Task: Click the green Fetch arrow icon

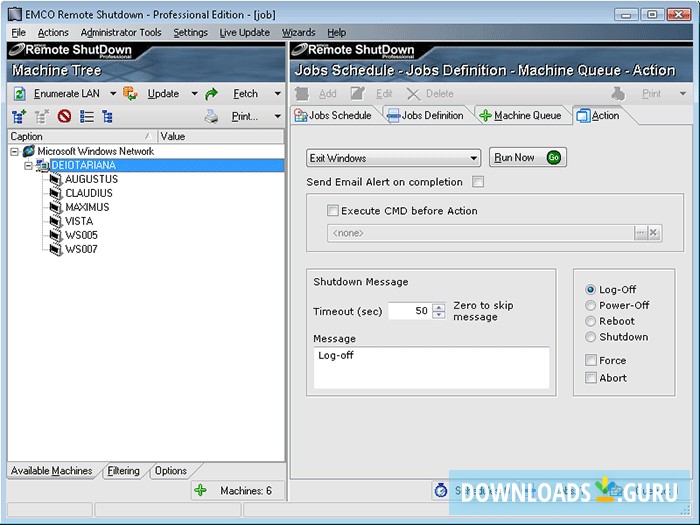Action: (x=212, y=94)
